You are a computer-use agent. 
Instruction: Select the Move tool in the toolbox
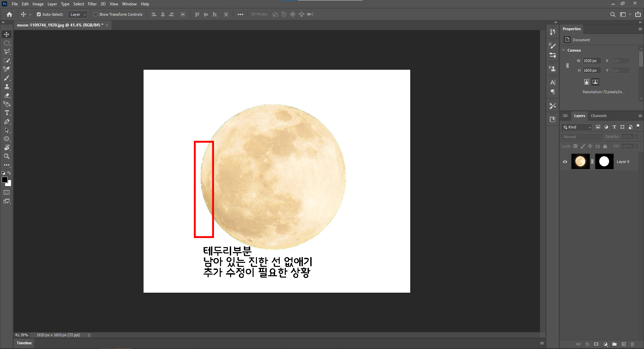point(7,34)
